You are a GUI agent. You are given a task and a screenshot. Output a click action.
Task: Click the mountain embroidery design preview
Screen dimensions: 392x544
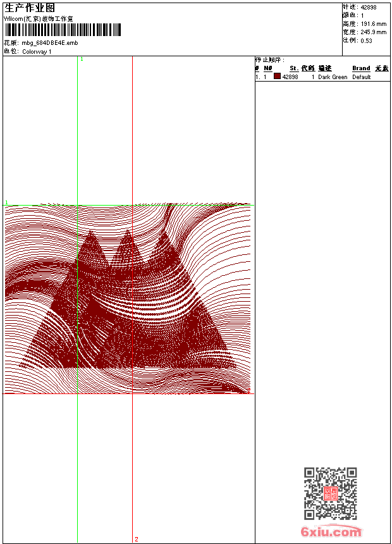pyautogui.click(x=126, y=299)
